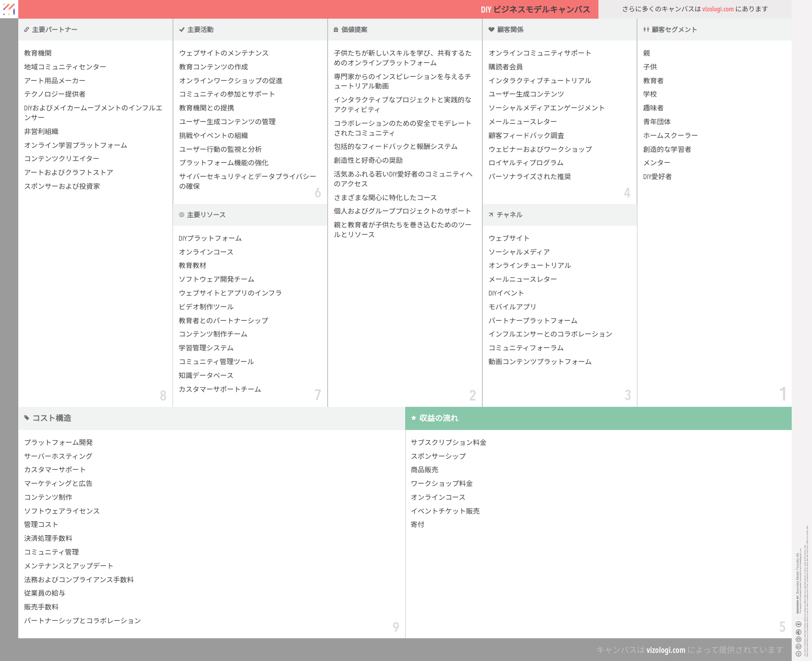Image resolution: width=812 pixels, height=661 pixels.
Task: Click モバイルアプリ in the channels list
Action: coord(512,307)
